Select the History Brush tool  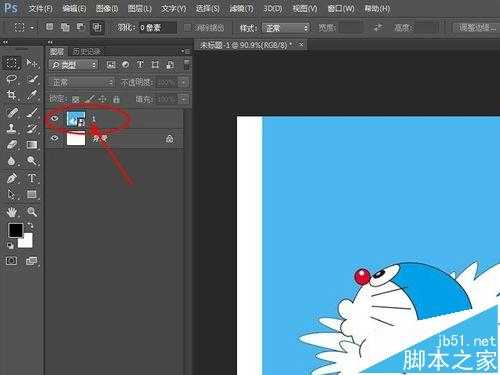pos(32,128)
